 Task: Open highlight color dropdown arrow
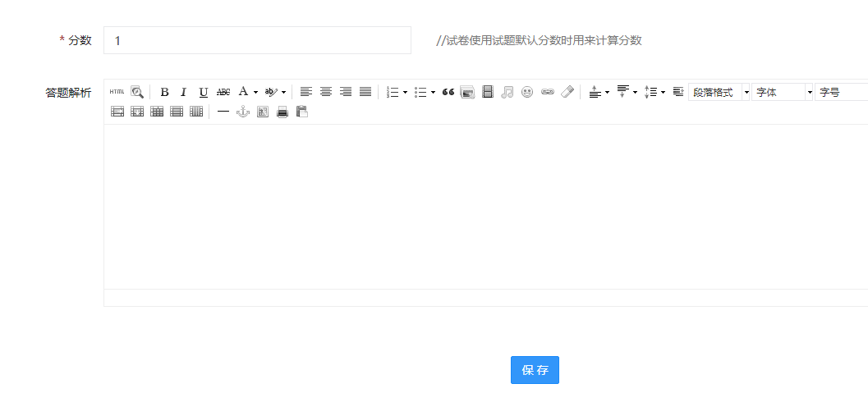tap(283, 93)
